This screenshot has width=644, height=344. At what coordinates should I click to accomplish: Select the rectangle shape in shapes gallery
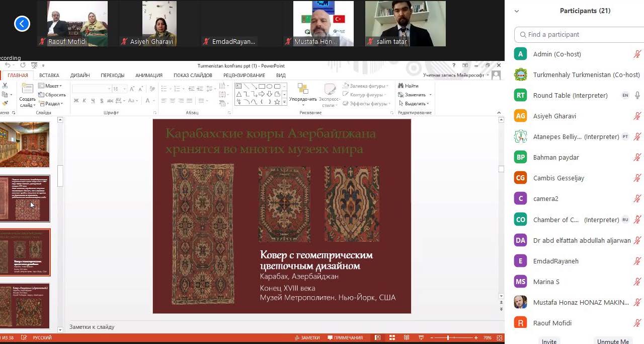(x=262, y=86)
